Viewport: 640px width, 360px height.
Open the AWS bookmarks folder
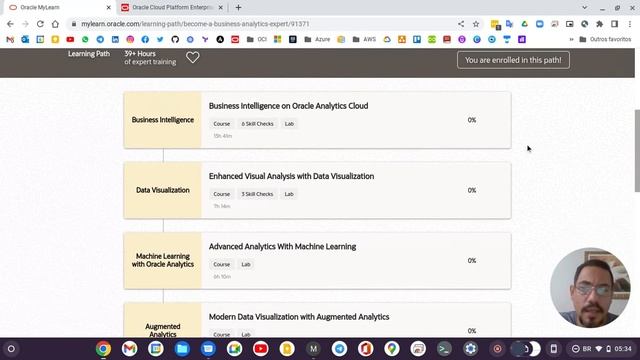[364, 40]
